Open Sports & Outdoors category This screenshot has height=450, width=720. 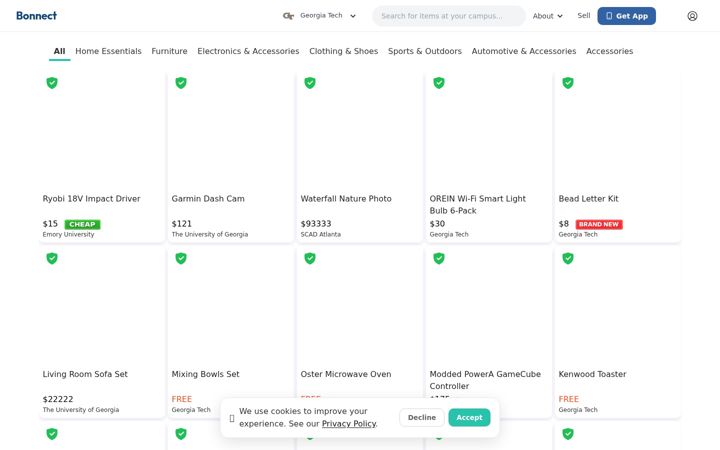425,51
